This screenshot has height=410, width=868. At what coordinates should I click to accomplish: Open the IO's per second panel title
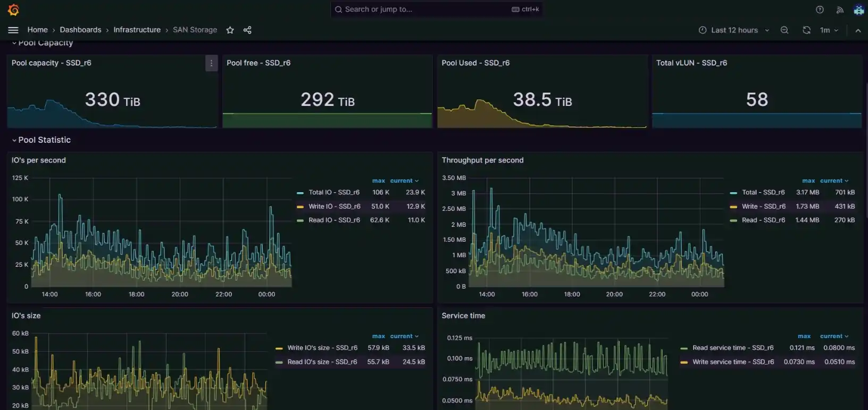pos(39,160)
